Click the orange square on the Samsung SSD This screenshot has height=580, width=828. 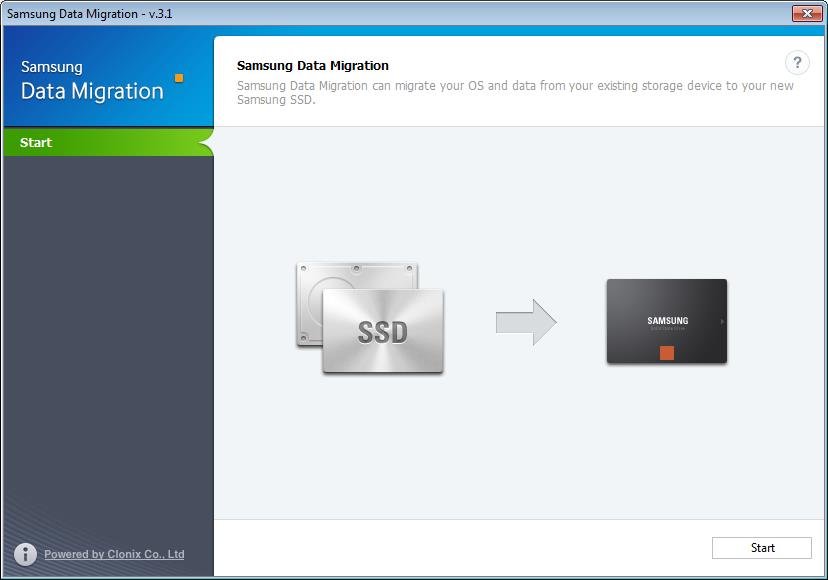point(667,353)
